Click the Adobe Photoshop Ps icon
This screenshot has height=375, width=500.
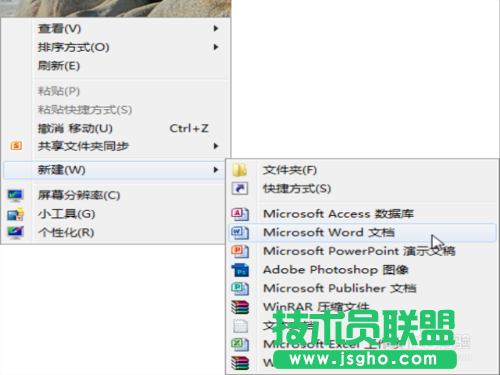tap(240, 270)
